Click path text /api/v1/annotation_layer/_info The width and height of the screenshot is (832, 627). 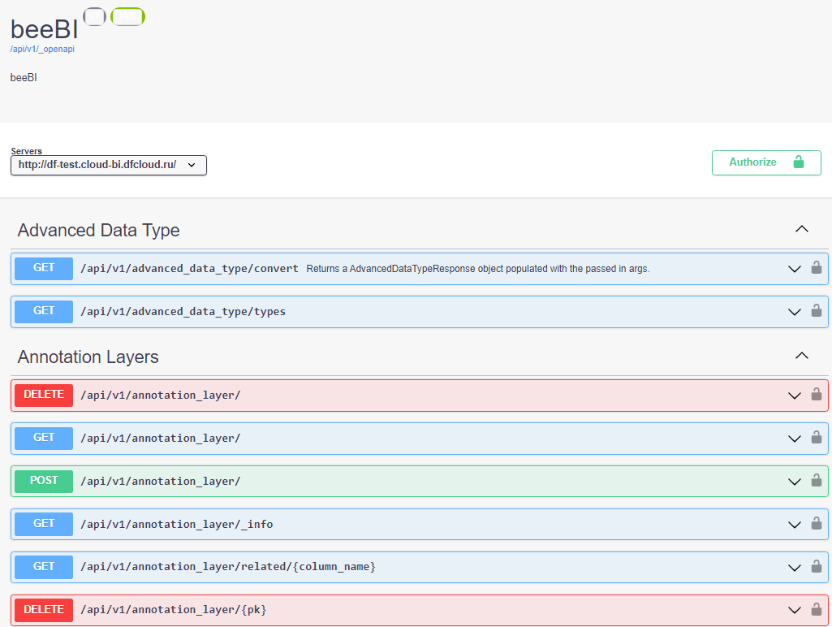177,524
